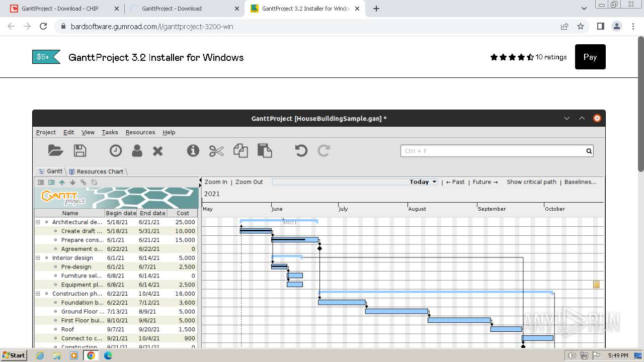Click the info Properties icon
644x362 pixels.
pos(193,150)
